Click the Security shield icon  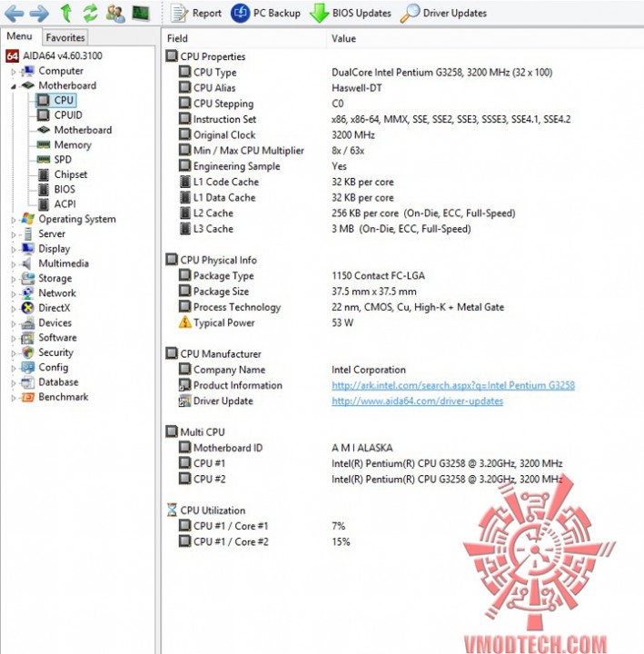(27, 352)
